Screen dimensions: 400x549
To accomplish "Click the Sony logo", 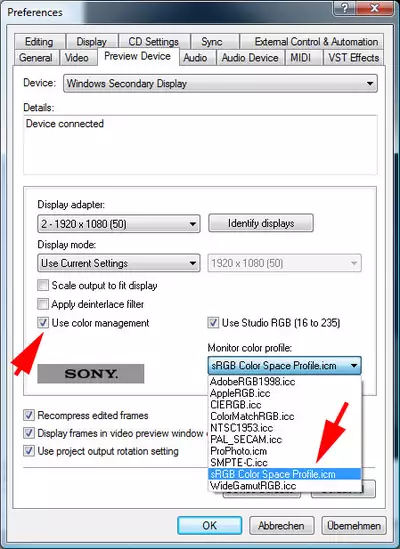I will (x=91, y=374).
